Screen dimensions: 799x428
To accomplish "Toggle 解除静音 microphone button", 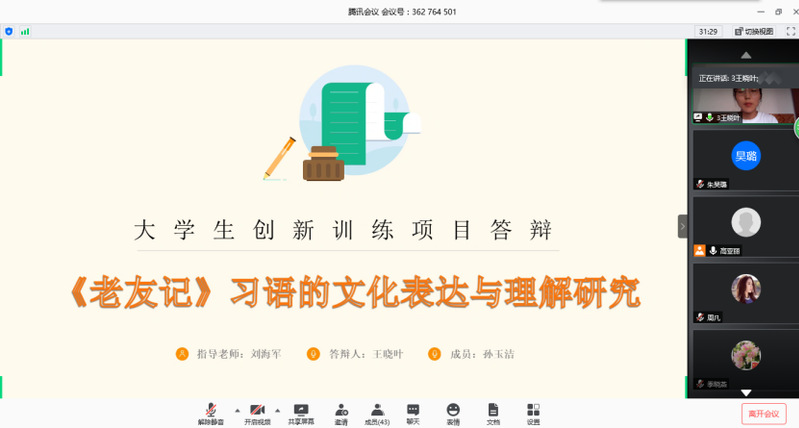I will click(211, 413).
